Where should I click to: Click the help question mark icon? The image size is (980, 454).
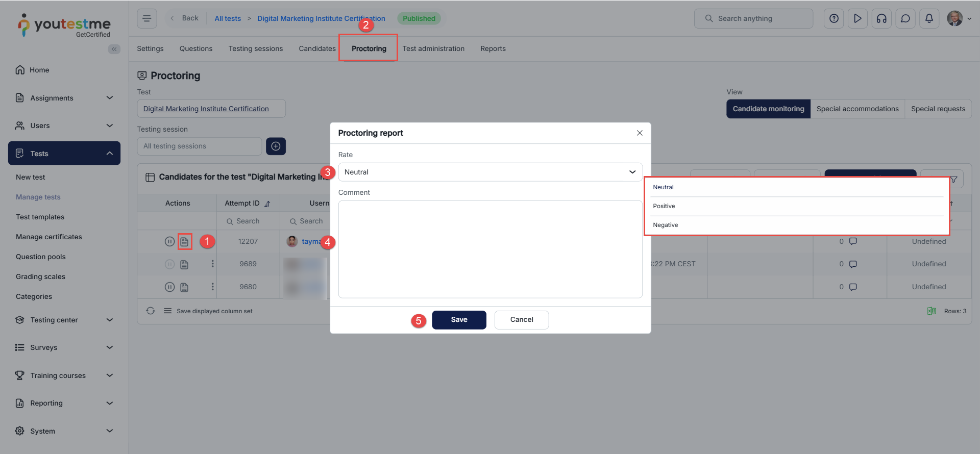834,18
